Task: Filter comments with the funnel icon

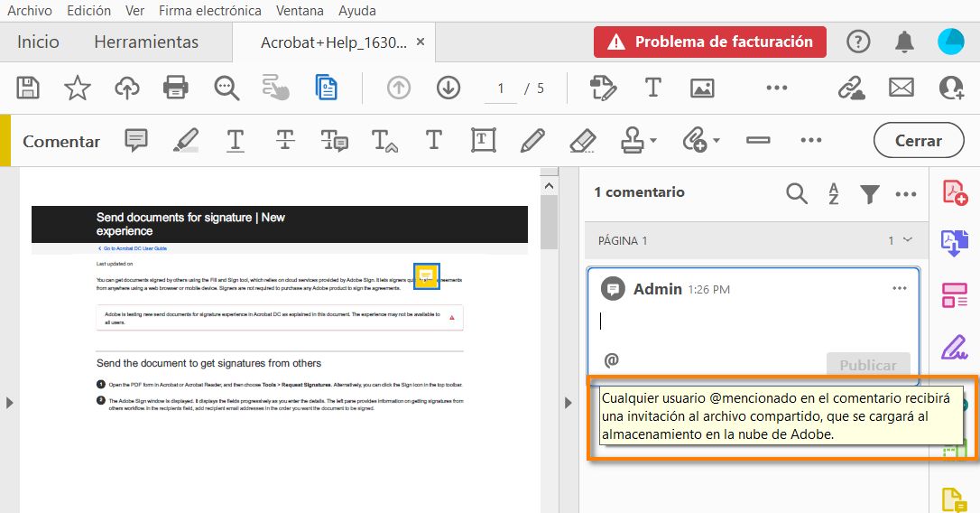Action: (870, 194)
